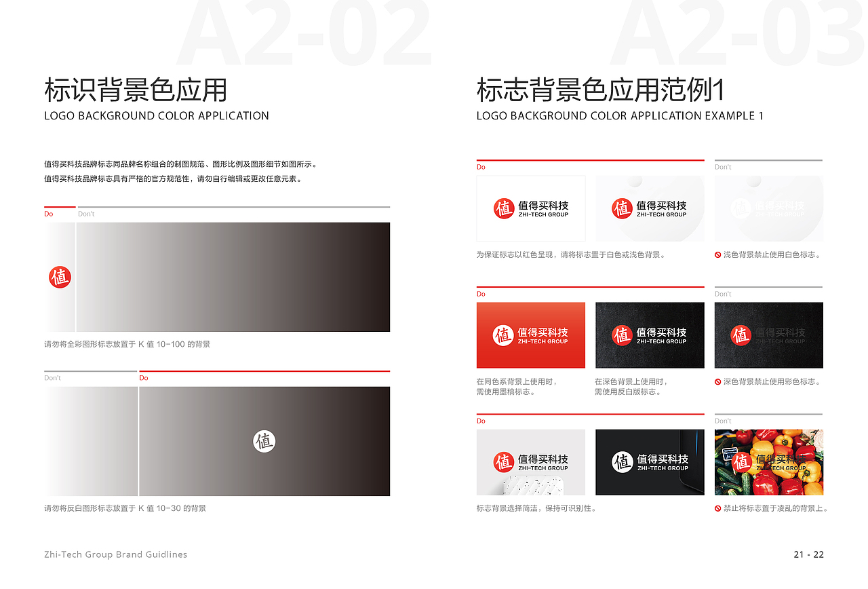Image resolution: width=868 pixels, height=589 pixels.
Task: Click the footer Zhi-Tech Group Brand Guidelines
Action: point(116,554)
